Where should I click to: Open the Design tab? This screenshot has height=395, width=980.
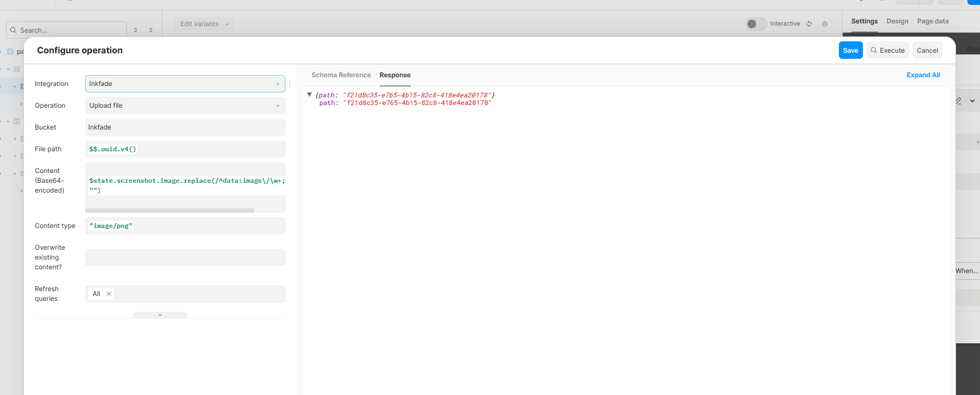897,21
